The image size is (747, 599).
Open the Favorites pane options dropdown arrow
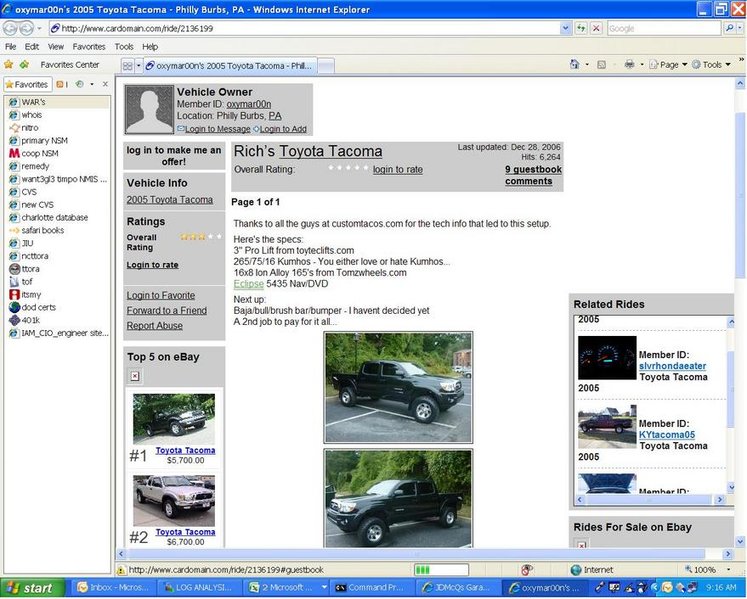click(92, 84)
